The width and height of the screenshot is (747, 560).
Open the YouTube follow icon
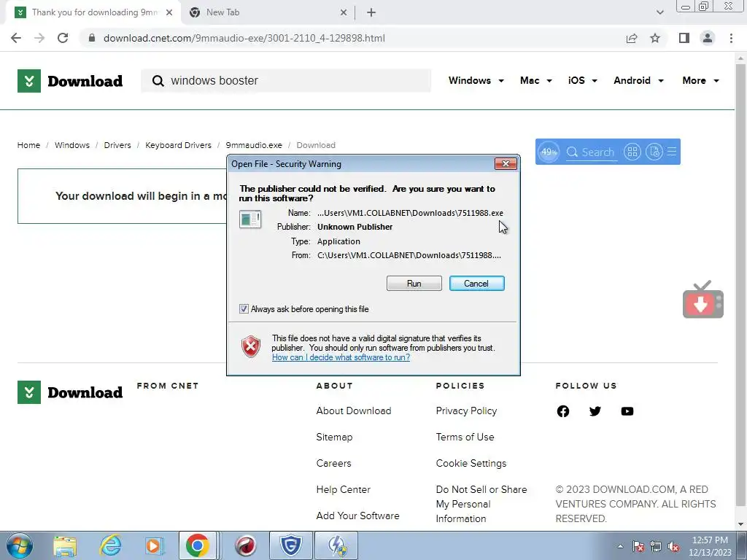pos(627,411)
